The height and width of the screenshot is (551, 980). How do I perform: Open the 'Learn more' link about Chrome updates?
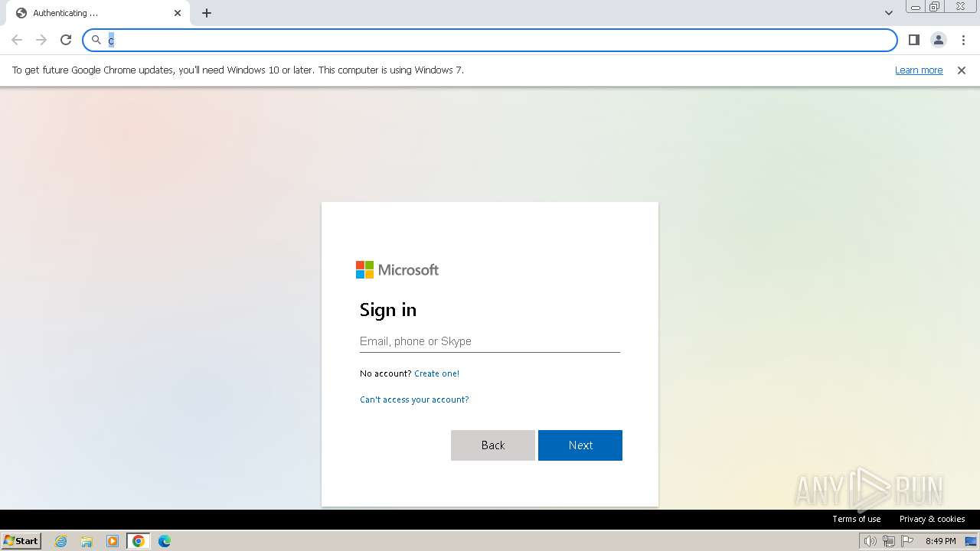point(919,70)
